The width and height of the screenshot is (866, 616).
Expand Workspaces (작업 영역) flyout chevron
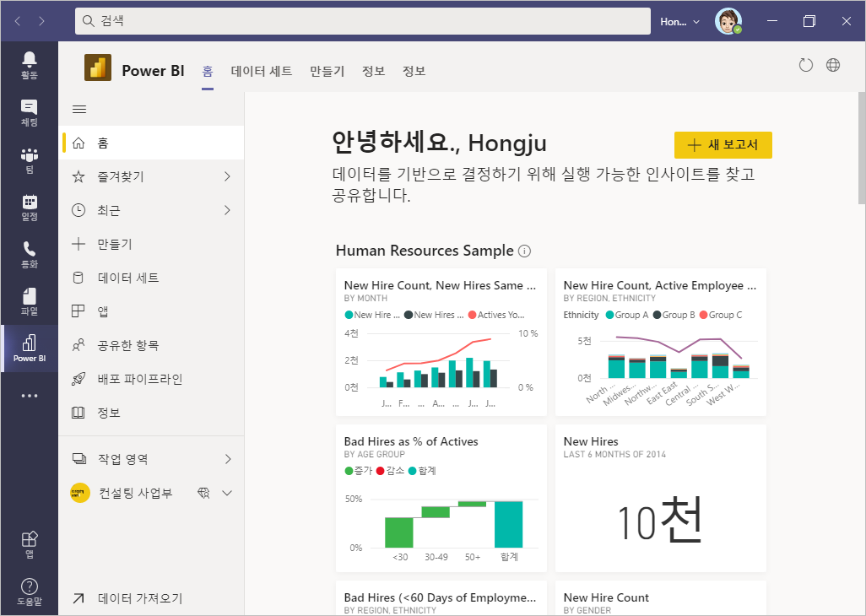pos(228,459)
